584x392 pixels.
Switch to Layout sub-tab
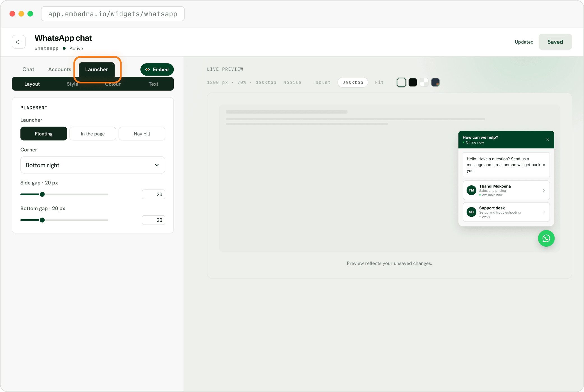[x=32, y=84]
